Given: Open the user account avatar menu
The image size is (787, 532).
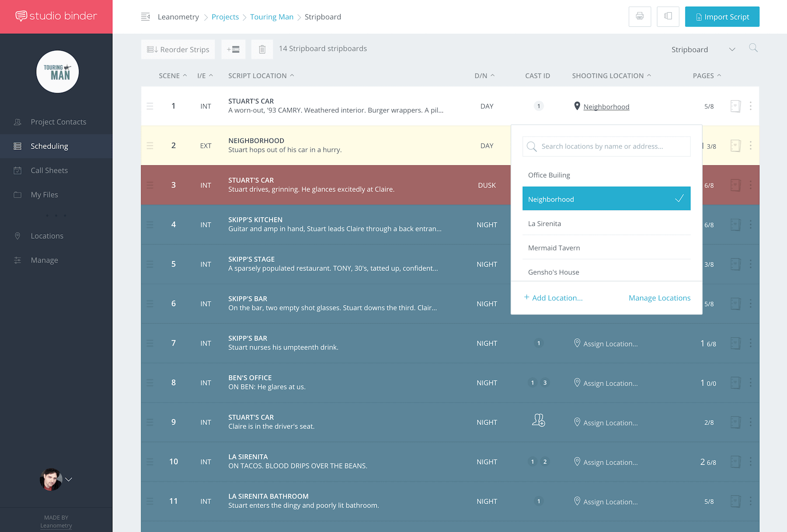Looking at the screenshot, I should (56, 479).
